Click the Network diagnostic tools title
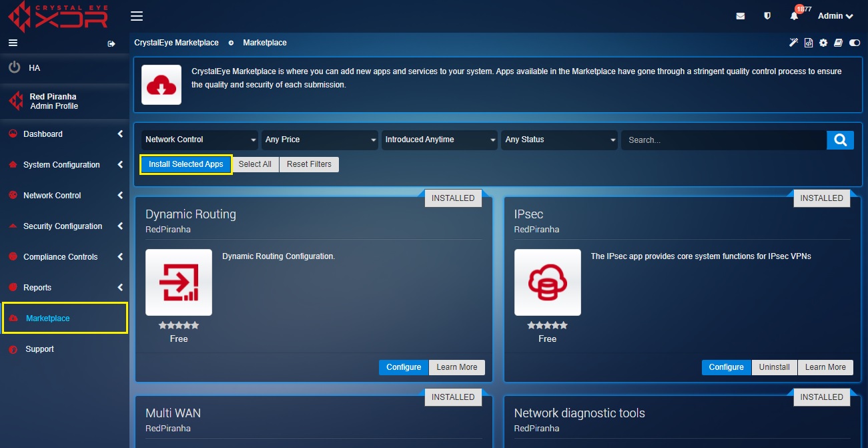The height and width of the screenshot is (448, 868). pos(580,413)
